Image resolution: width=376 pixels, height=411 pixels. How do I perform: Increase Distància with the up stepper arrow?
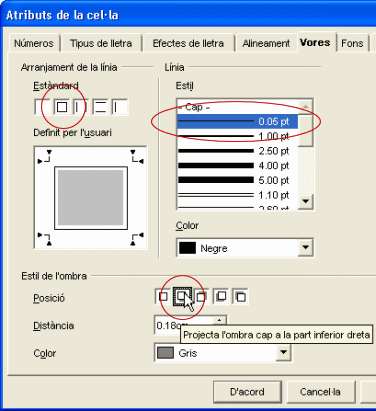pos(219,321)
